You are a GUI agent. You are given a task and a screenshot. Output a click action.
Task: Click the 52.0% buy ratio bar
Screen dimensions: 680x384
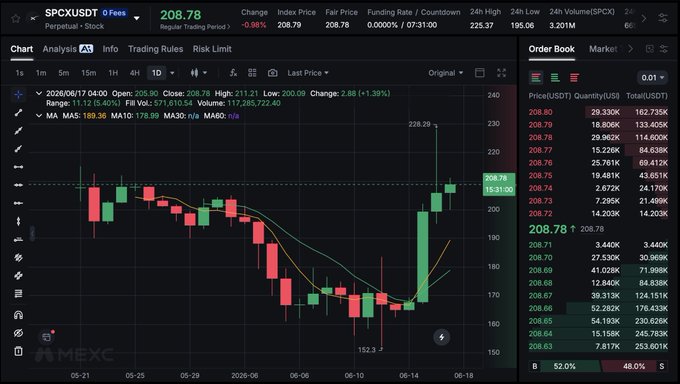click(x=565, y=366)
